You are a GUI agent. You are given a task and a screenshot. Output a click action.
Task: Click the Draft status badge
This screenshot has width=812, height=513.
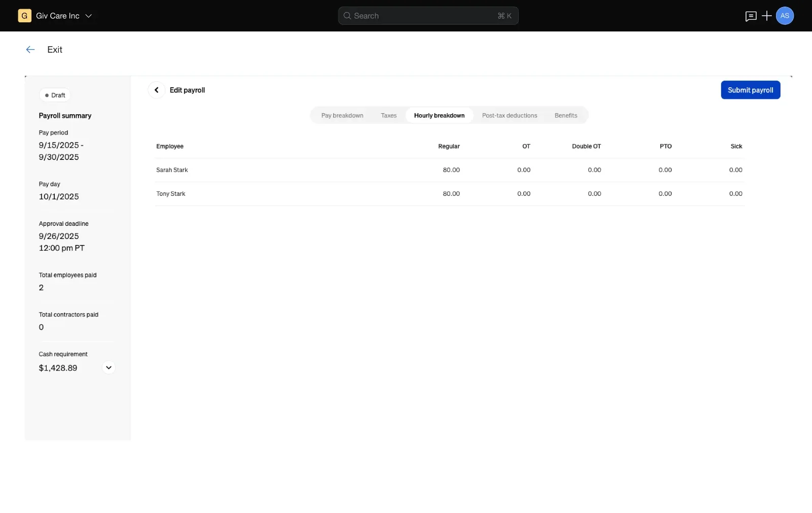pyautogui.click(x=55, y=95)
